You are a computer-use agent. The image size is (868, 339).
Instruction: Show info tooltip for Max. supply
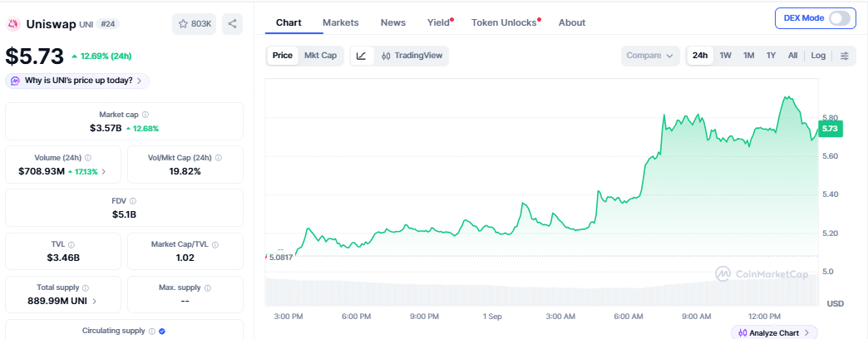point(208,287)
